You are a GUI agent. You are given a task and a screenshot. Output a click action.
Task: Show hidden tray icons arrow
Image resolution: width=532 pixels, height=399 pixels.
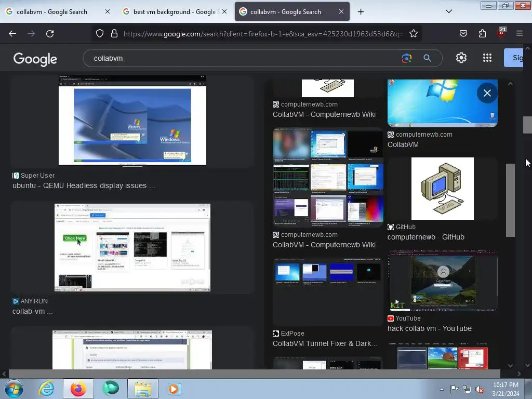click(442, 389)
